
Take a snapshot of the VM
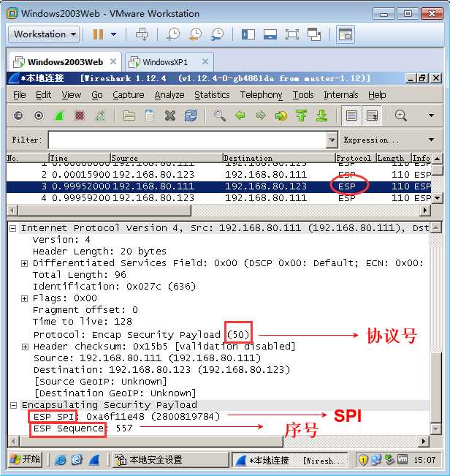(x=173, y=34)
